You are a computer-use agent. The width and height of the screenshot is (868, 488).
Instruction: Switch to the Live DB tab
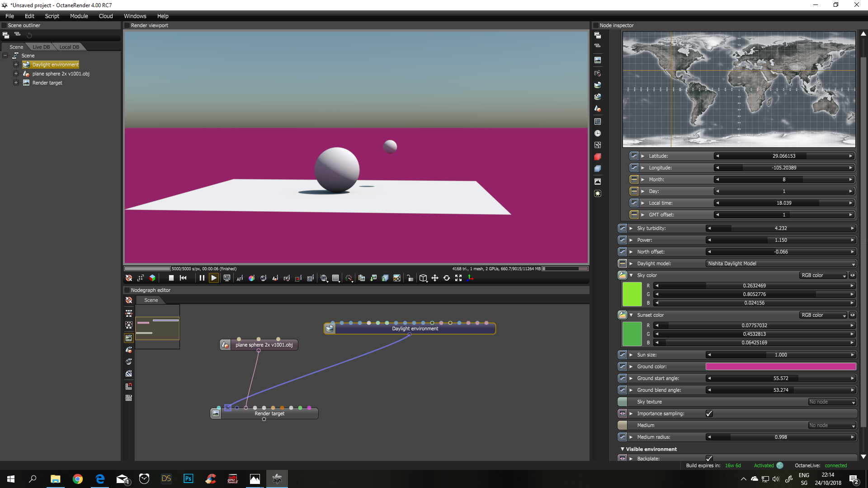(41, 47)
